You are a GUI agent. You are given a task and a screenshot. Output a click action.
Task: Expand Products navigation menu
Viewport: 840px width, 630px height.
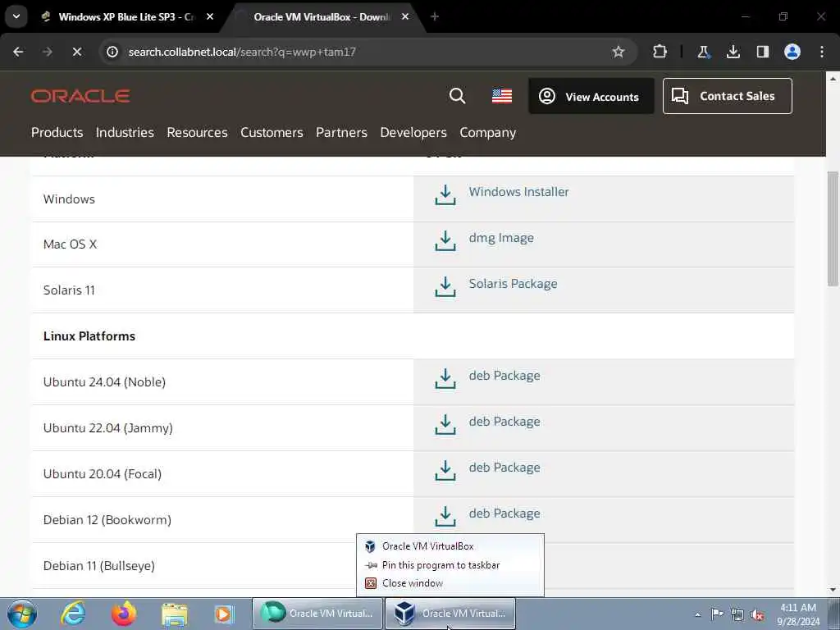(57, 132)
